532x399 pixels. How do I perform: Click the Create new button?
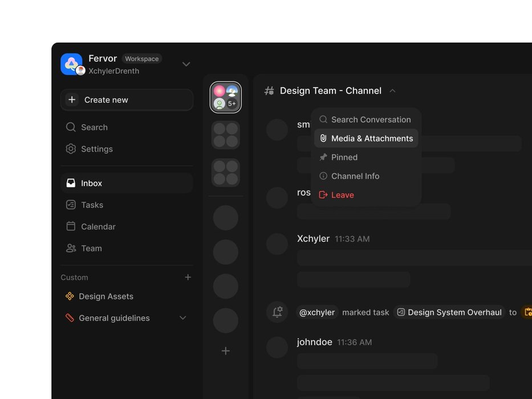[127, 100]
